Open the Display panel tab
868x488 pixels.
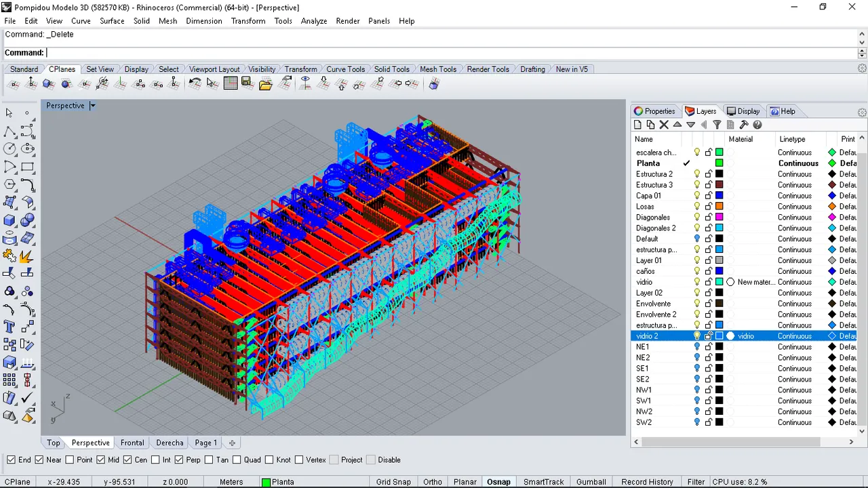click(743, 111)
